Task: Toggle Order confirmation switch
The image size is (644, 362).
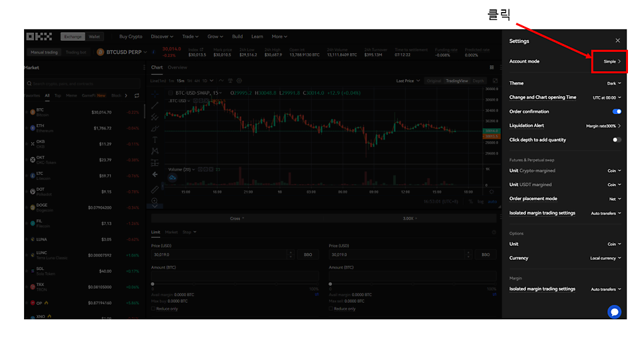Action: point(617,111)
